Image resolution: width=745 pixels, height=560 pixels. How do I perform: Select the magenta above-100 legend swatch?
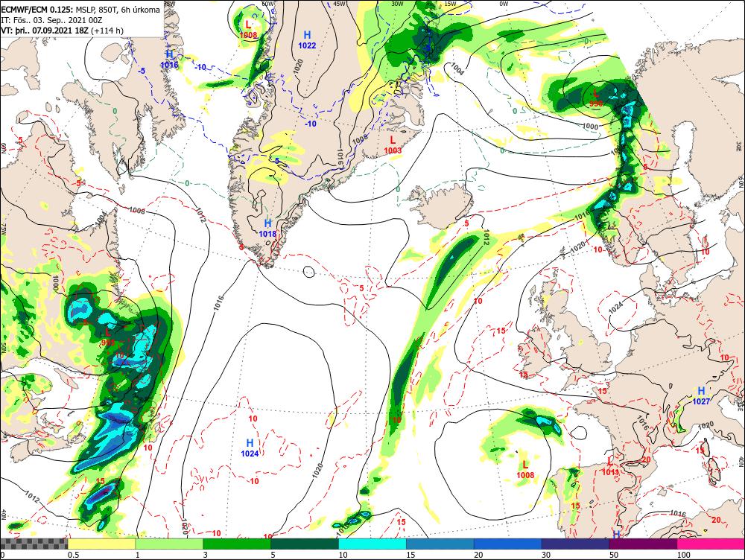[x=711, y=544]
